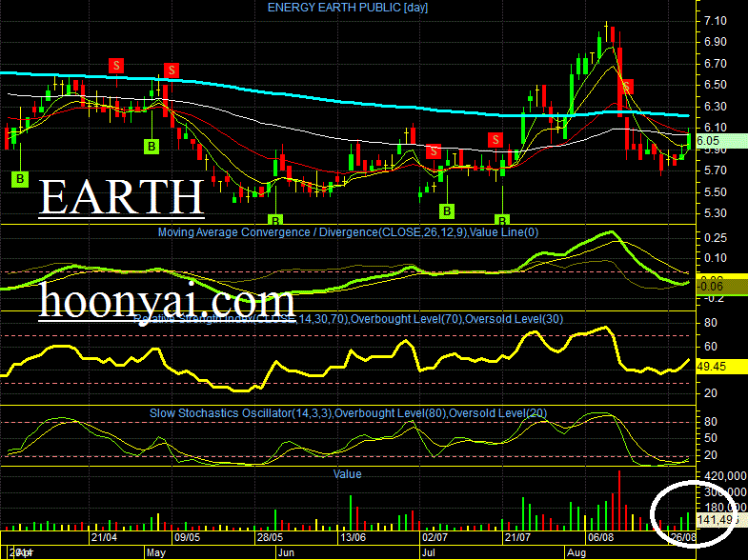This screenshot has width=748, height=560.
Task: Click the 6.30 price axis label
Action: pyautogui.click(x=715, y=107)
